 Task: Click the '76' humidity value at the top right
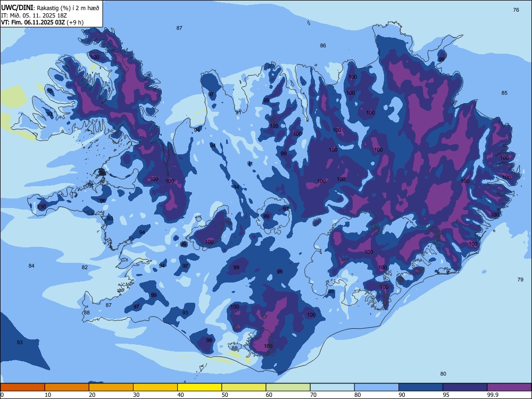tap(516, 10)
